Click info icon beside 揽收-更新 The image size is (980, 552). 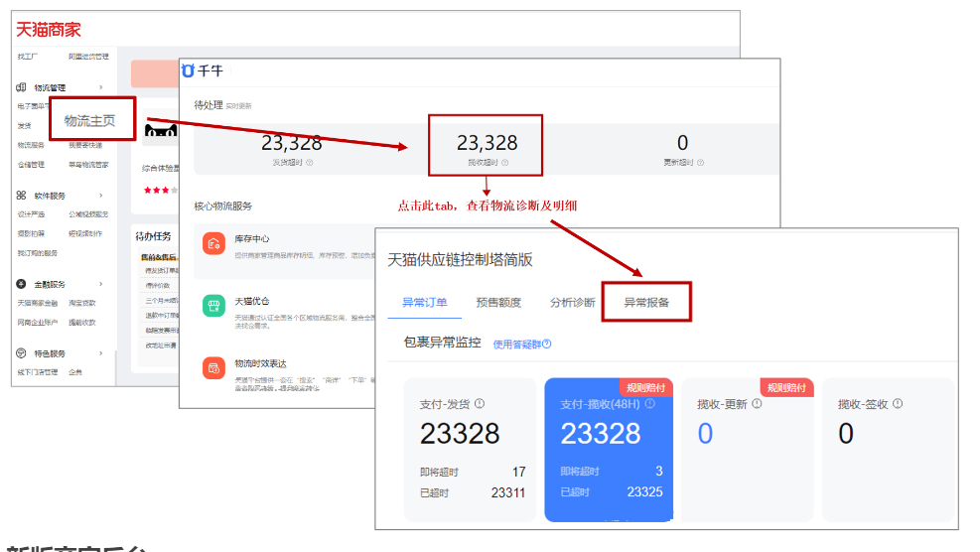tap(757, 404)
